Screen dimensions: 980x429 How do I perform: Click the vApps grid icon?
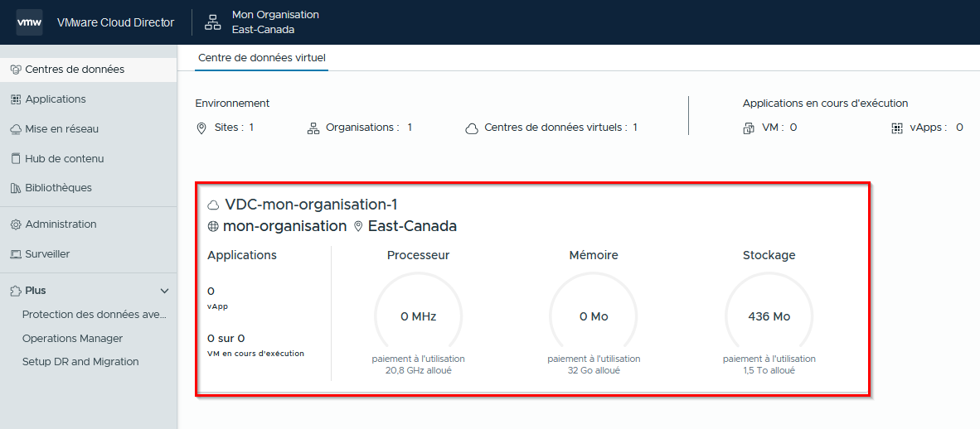pos(897,128)
